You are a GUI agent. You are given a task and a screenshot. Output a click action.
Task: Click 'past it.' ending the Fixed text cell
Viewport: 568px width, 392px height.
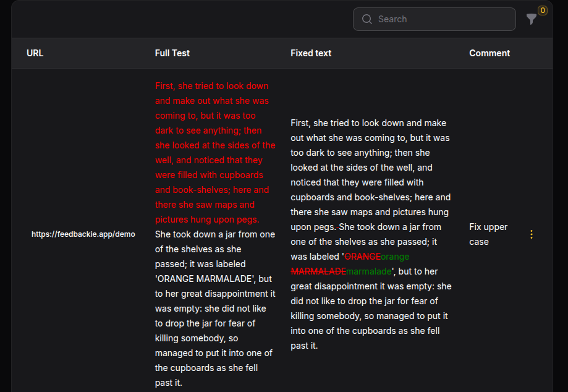click(304, 346)
